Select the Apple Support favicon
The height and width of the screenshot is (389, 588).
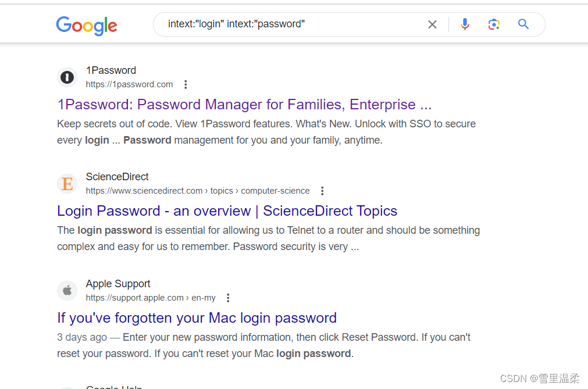[67, 290]
